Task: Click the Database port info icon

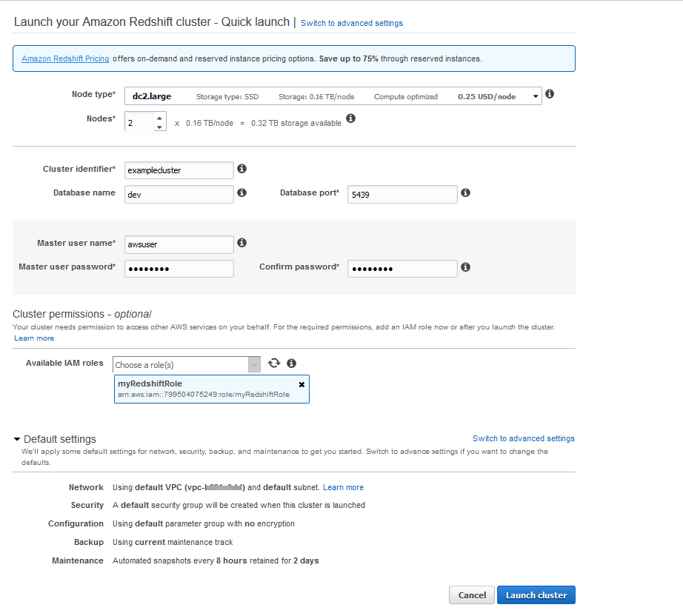Action: click(x=466, y=192)
